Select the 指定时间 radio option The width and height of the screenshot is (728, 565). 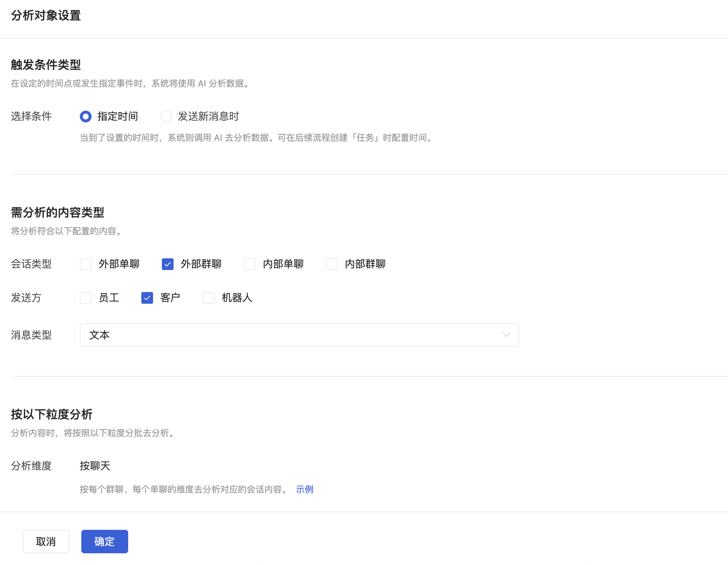86,117
